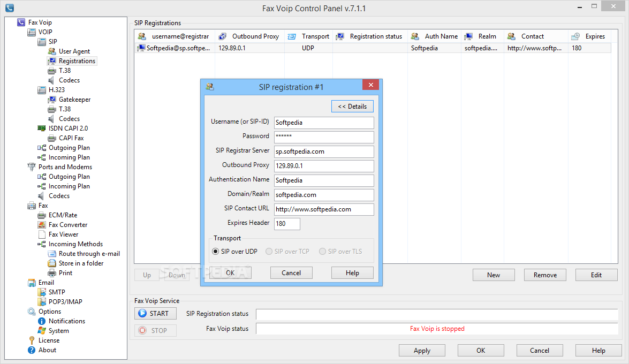Click the CAPI Fax icon
Viewport: 629px width, 364px height.
tap(52, 138)
